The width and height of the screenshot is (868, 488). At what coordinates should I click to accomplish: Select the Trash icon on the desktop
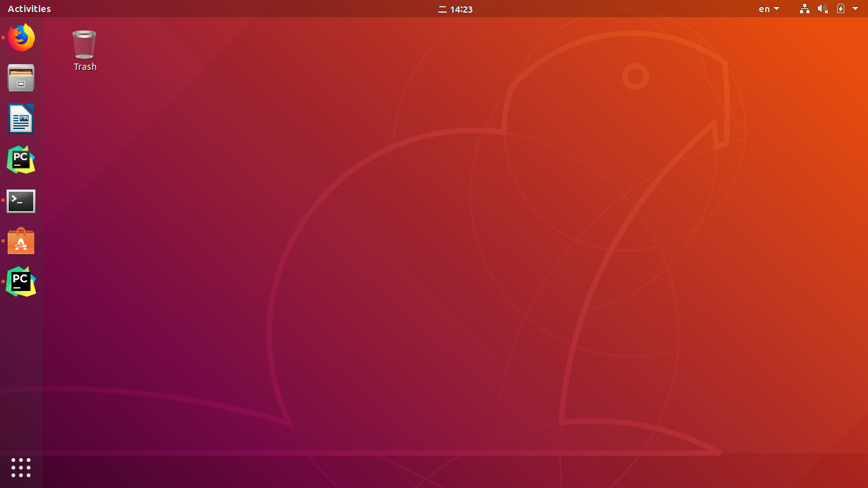[85, 51]
